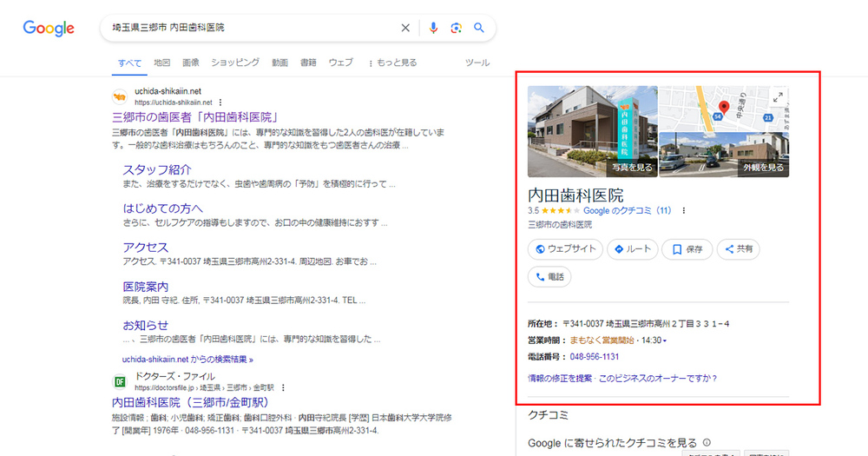Open the もっと見る more menu
This screenshot has height=456, width=868.
click(392, 63)
